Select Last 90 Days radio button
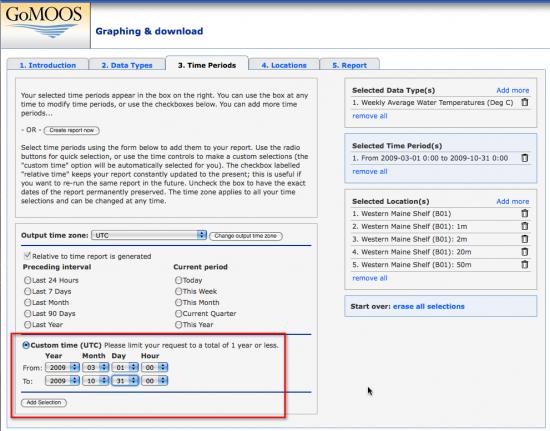 click(27, 314)
